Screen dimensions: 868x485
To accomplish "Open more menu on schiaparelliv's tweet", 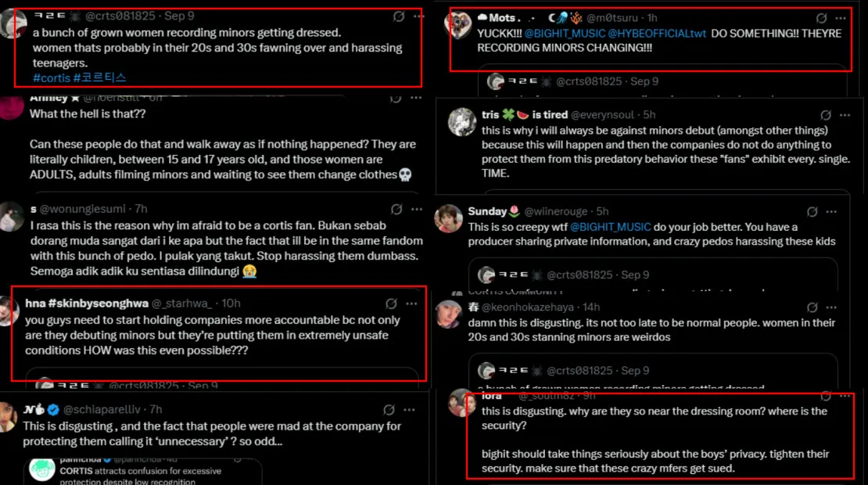I will 409,410.
